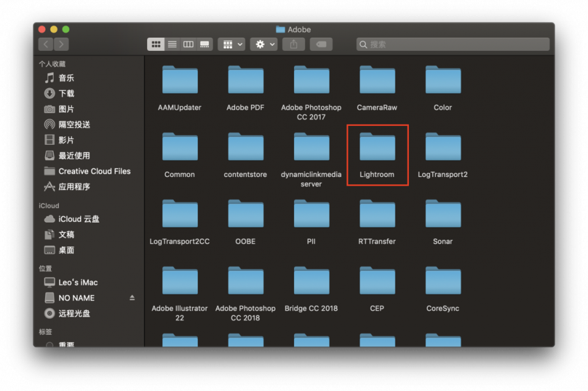
Task: Switch to icon view
Action: [x=156, y=44]
